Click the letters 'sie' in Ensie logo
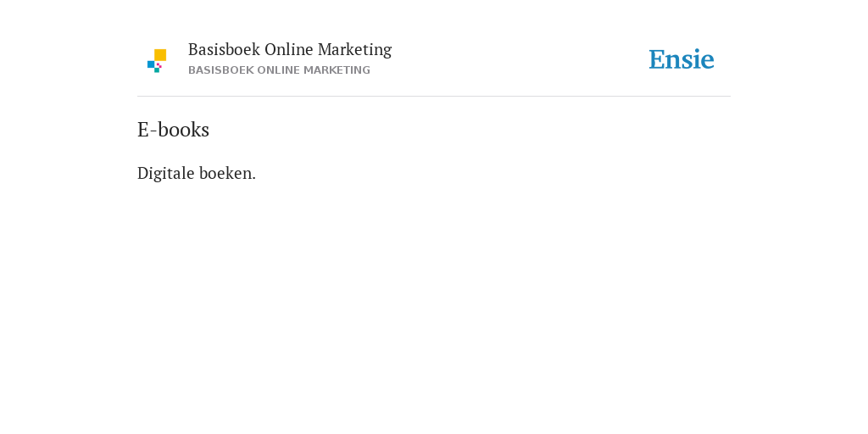Viewport: 868px width, 434px height. [698, 60]
